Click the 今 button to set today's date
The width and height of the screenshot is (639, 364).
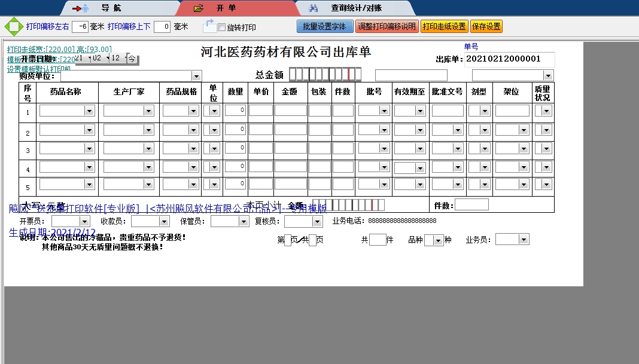(131, 59)
